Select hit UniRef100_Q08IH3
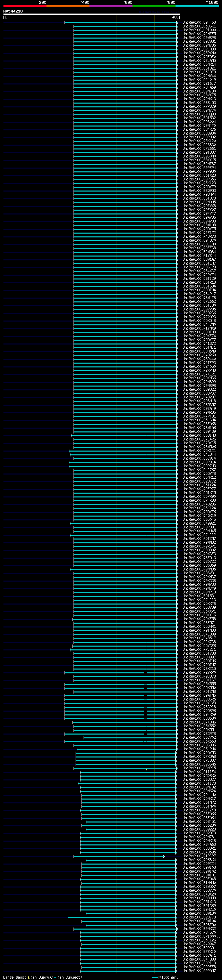The height and width of the screenshot is (980, 222). click(199, 435)
